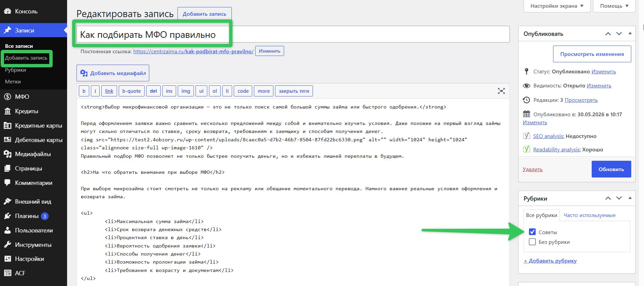Uncheck the Советы category checkbox

click(x=532, y=232)
